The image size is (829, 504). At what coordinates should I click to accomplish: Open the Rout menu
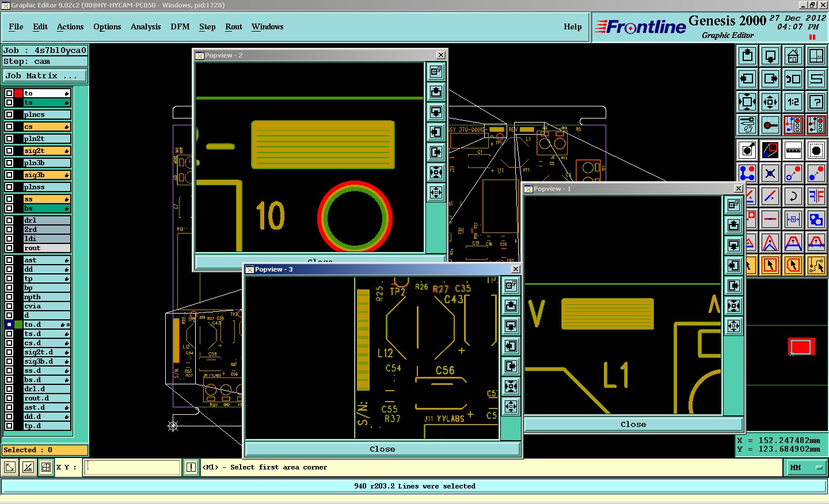(x=234, y=26)
